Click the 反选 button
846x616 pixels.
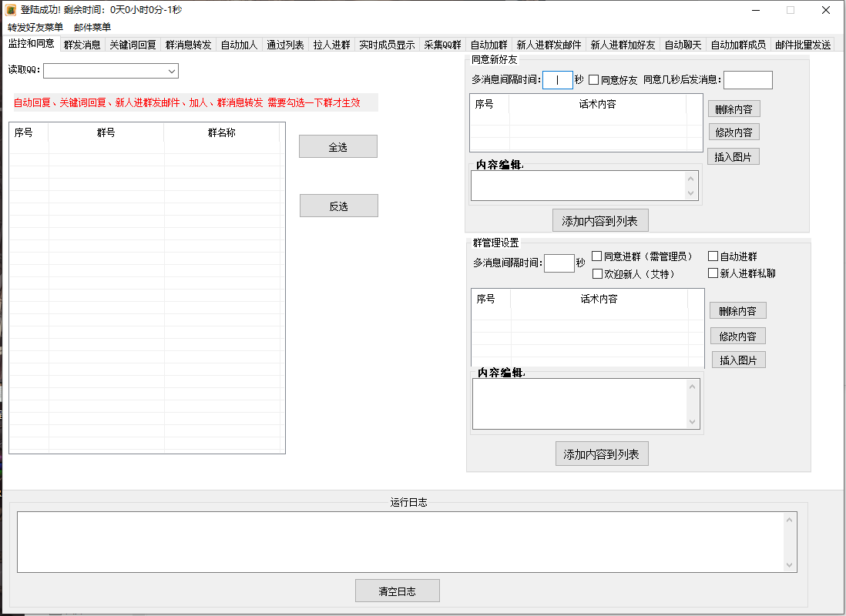338,206
